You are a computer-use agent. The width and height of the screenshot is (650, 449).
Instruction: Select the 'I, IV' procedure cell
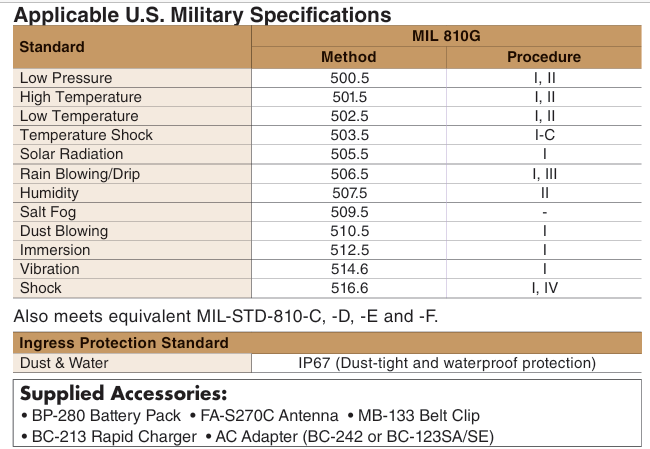tap(543, 288)
